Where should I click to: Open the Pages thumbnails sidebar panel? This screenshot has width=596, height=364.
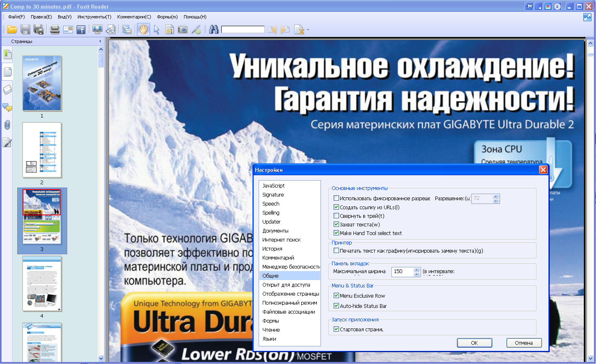point(7,72)
